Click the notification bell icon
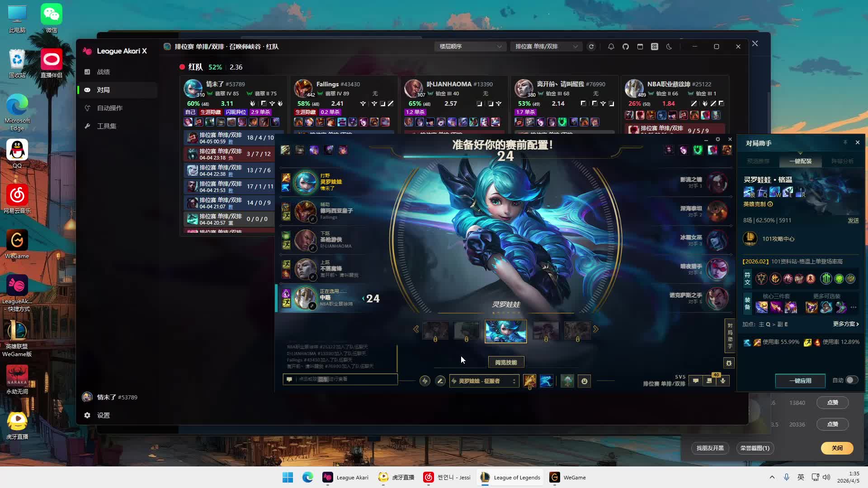The width and height of the screenshot is (868, 488). click(x=611, y=47)
